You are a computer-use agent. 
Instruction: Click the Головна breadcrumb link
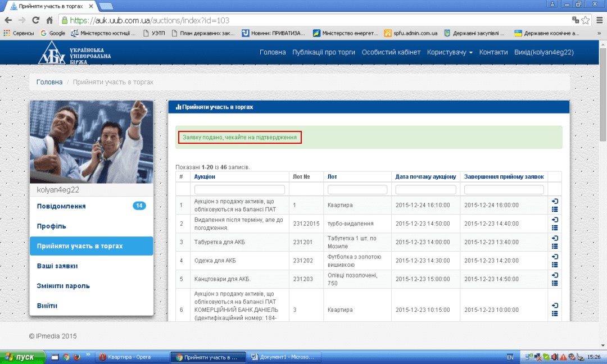(49, 82)
